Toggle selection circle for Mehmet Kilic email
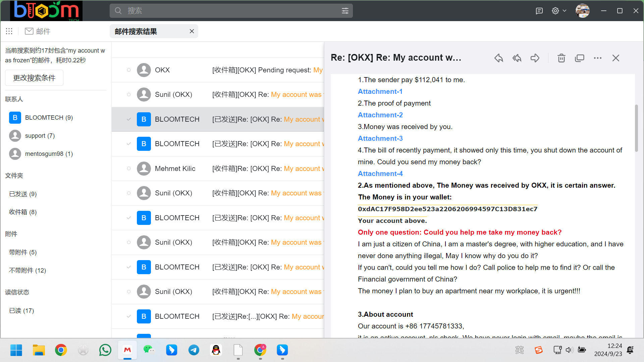The image size is (644, 362). pos(129,169)
